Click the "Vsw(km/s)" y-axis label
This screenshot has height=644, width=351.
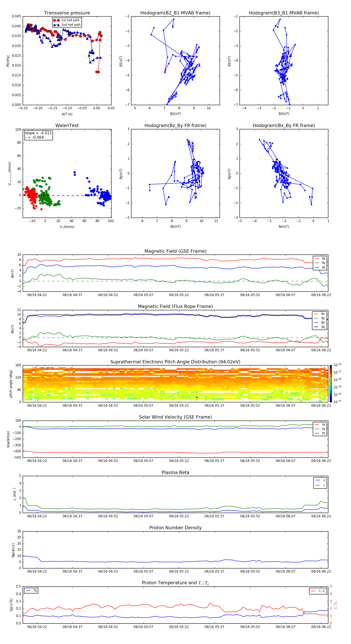coord(8,439)
